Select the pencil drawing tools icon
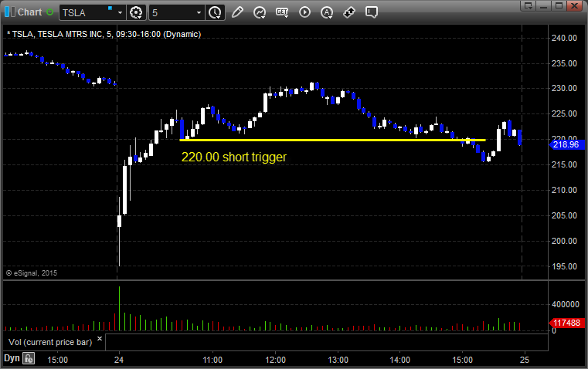588x369 pixels. tap(237, 12)
